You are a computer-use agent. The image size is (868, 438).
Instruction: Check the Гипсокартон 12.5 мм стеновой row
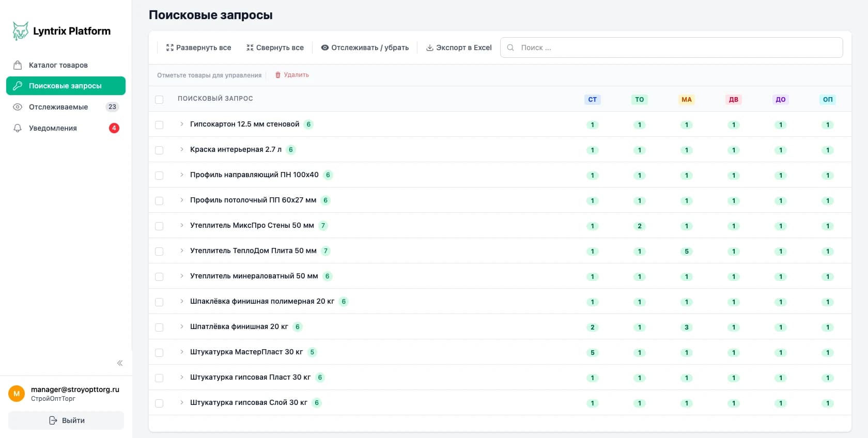coord(159,125)
